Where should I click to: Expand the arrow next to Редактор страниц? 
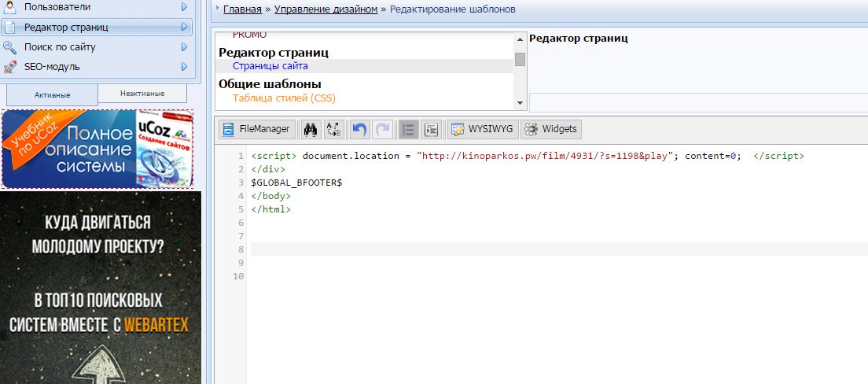point(184,28)
